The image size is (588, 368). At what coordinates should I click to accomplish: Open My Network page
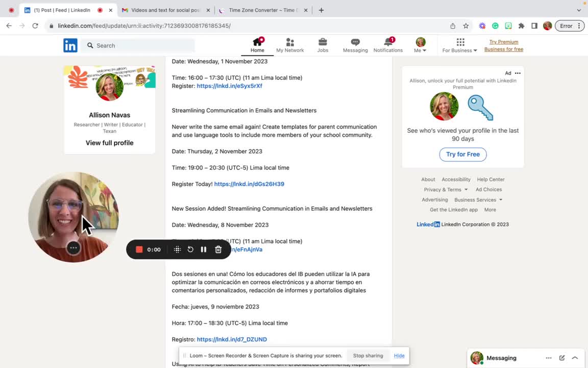click(290, 45)
